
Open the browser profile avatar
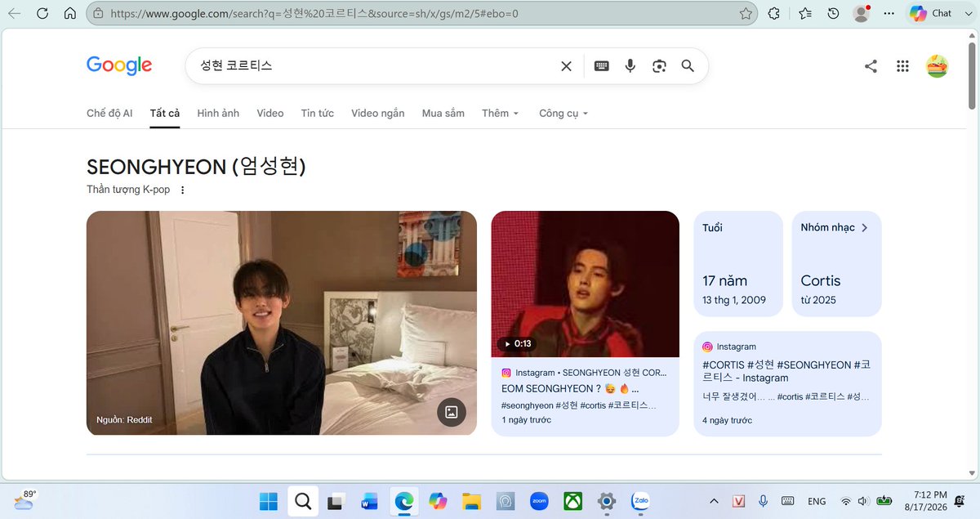[861, 13]
